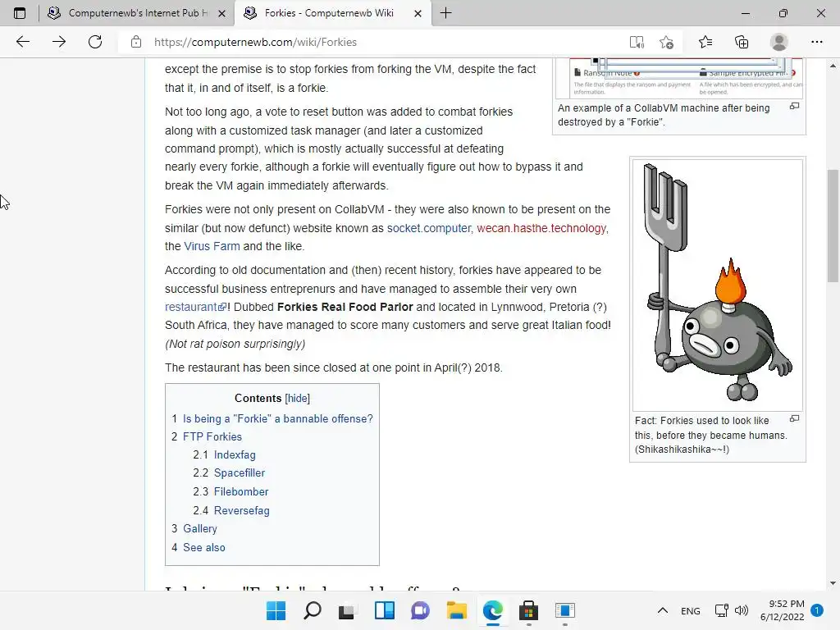Open the Collections panel
The width and height of the screenshot is (840, 630).
(x=742, y=42)
